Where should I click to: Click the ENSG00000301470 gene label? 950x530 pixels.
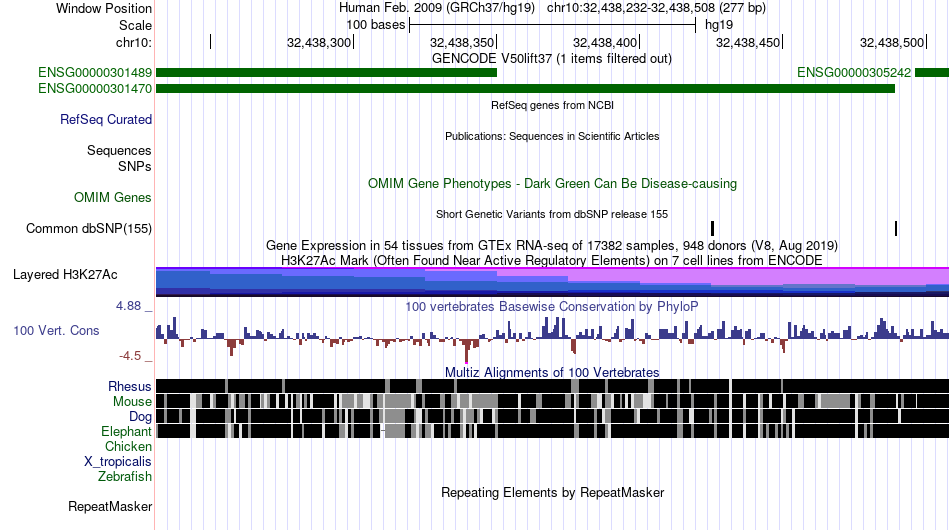point(95,88)
